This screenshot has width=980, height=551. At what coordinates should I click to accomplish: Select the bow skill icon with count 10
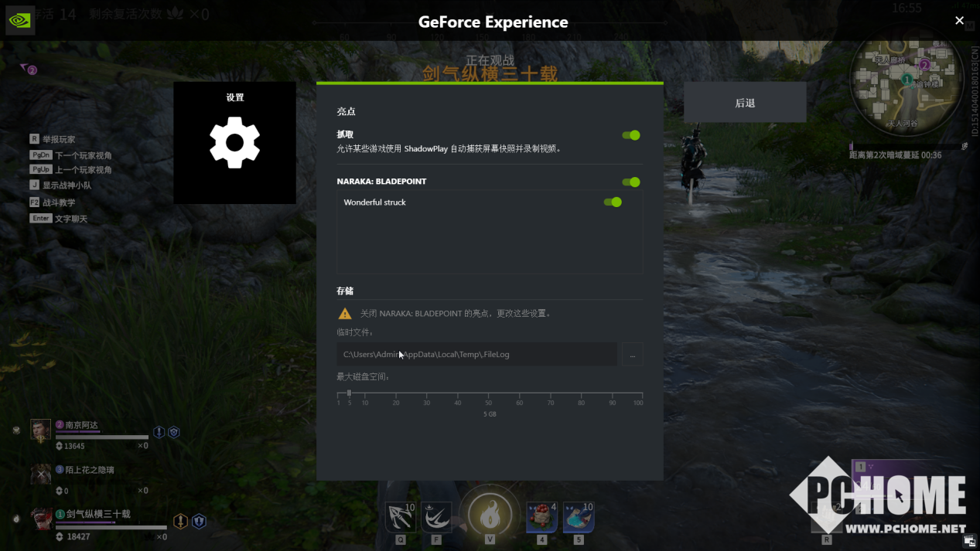(400, 517)
